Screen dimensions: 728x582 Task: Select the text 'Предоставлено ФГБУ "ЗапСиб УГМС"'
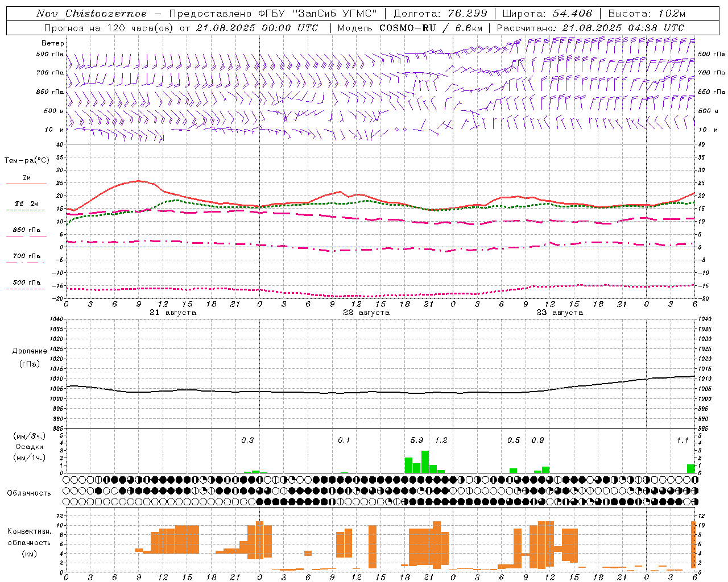coord(273,14)
